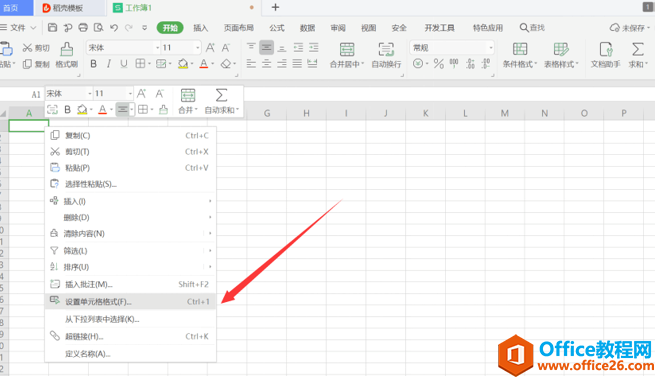Viewport: 661px width, 383px height.
Task: Click the Copy (复制) ribbon button
Action: tap(36, 64)
